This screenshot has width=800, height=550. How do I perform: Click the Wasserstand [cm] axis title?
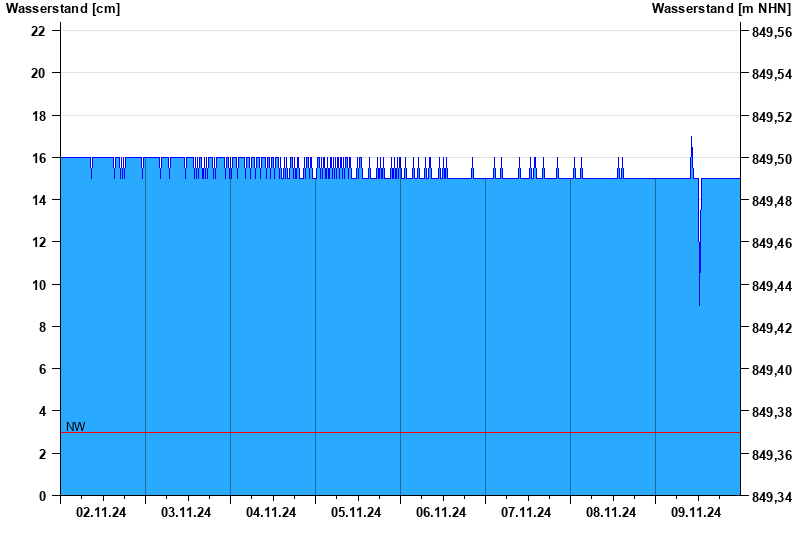click(x=63, y=9)
